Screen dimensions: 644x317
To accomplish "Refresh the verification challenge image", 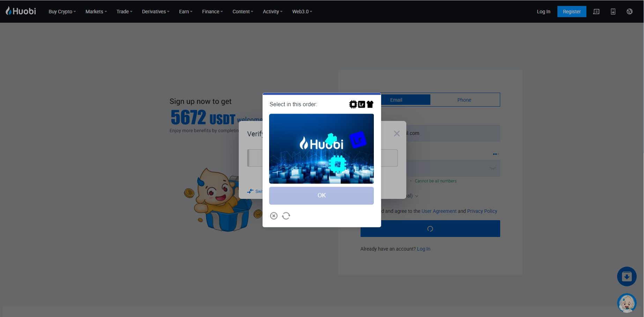I will click(x=286, y=216).
